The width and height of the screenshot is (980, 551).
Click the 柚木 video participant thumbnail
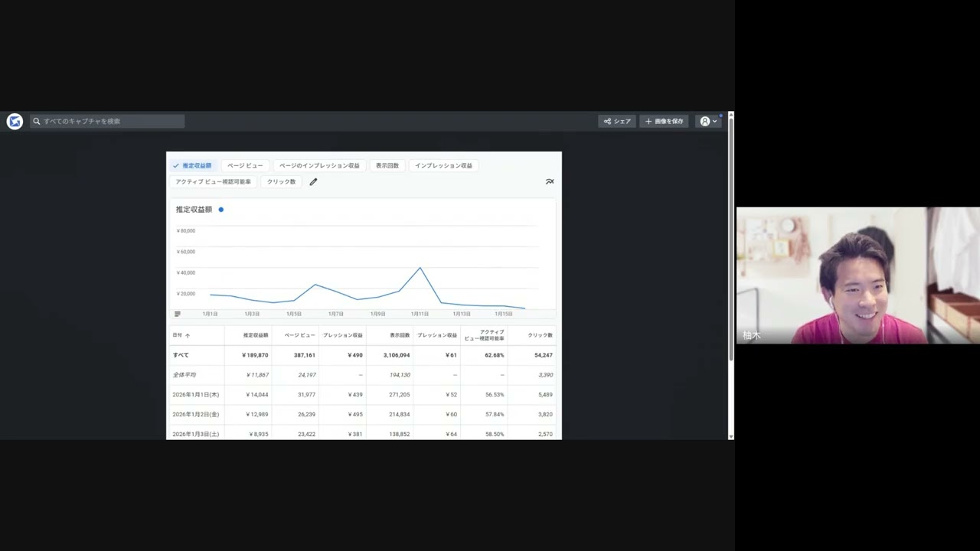857,275
